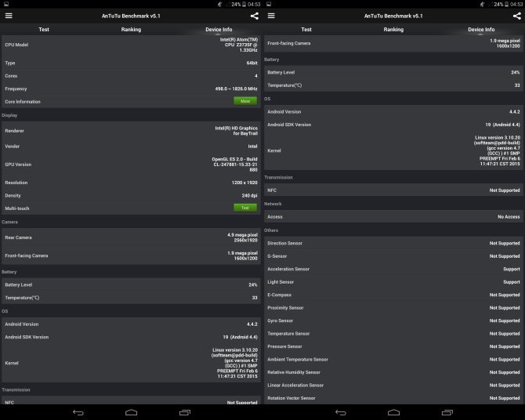
Task: Click the green More button for Core Information
Action: tap(245, 101)
